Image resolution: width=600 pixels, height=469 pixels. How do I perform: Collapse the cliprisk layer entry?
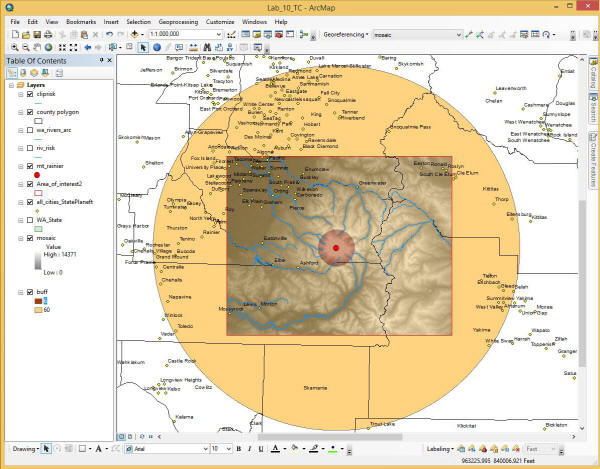(x=21, y=94)
